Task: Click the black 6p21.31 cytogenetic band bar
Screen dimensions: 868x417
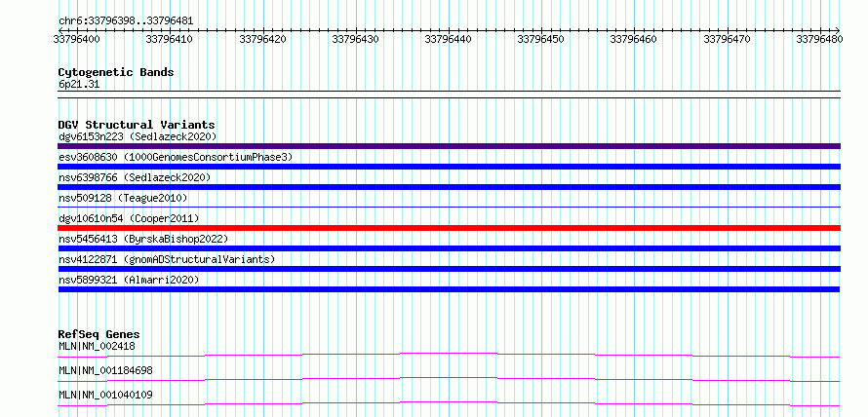Action: [x=449, y=95]
